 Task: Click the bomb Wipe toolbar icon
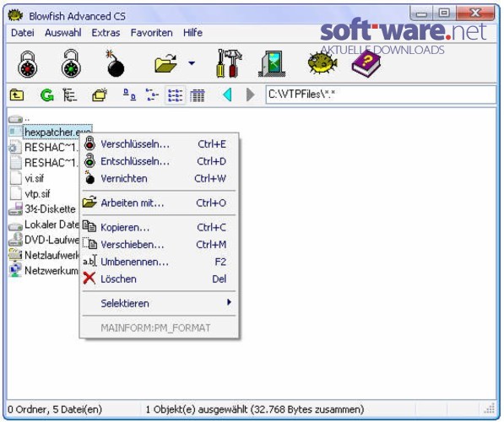[115, 63]
